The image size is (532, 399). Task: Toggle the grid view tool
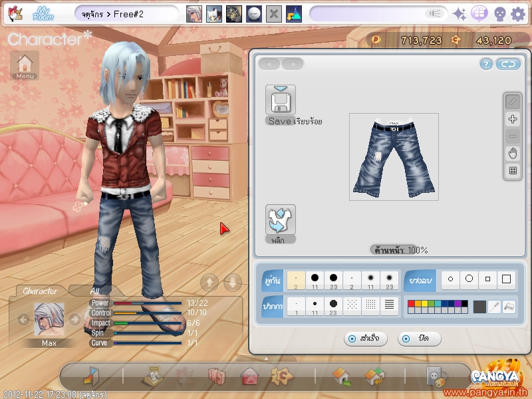click(x=512, y=171)
